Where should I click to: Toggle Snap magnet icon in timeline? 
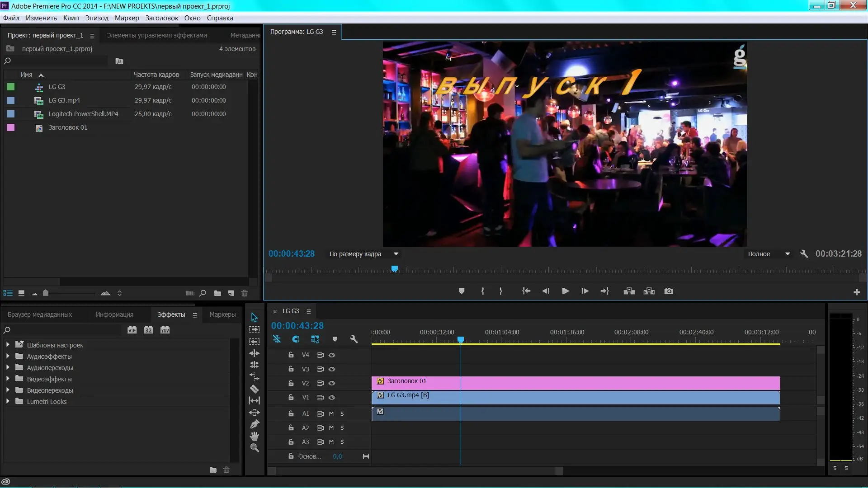coord(296,339)
